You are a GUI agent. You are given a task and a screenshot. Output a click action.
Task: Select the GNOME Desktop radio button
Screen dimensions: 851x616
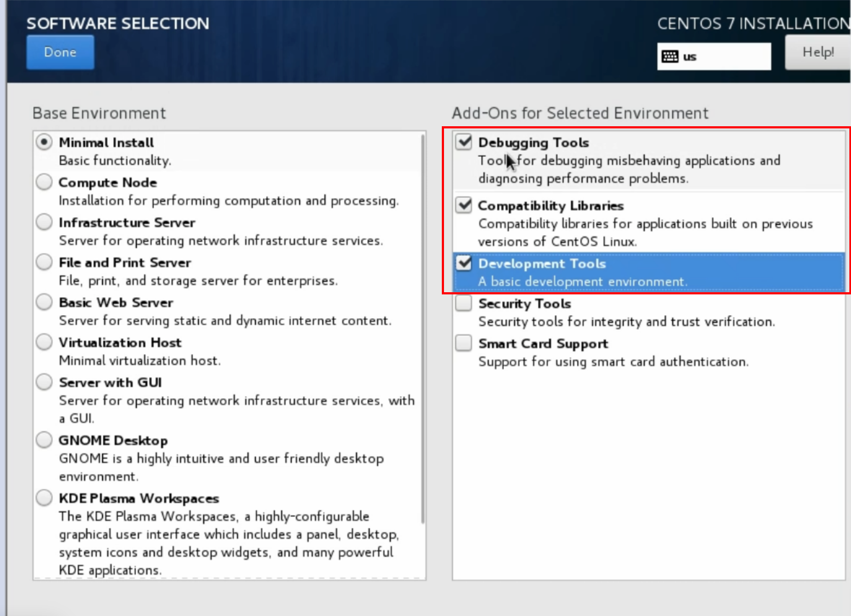[44, 440]
